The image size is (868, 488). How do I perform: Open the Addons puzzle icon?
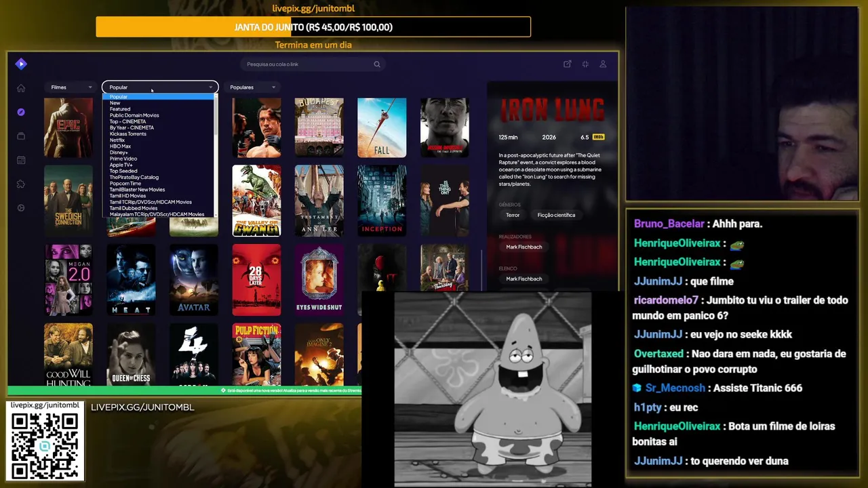coord(21,184)
